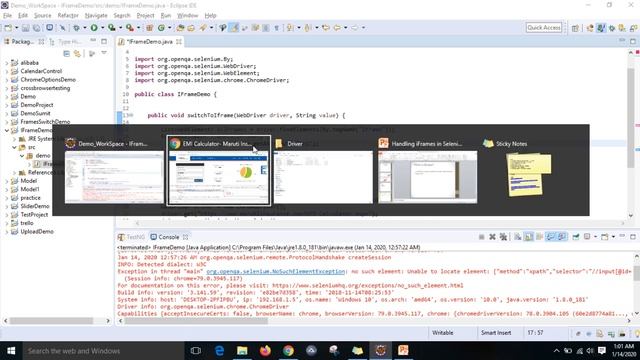
Task: Click the New Java Class green C icon
Action: pyautogui.click(x=161, y=28)
